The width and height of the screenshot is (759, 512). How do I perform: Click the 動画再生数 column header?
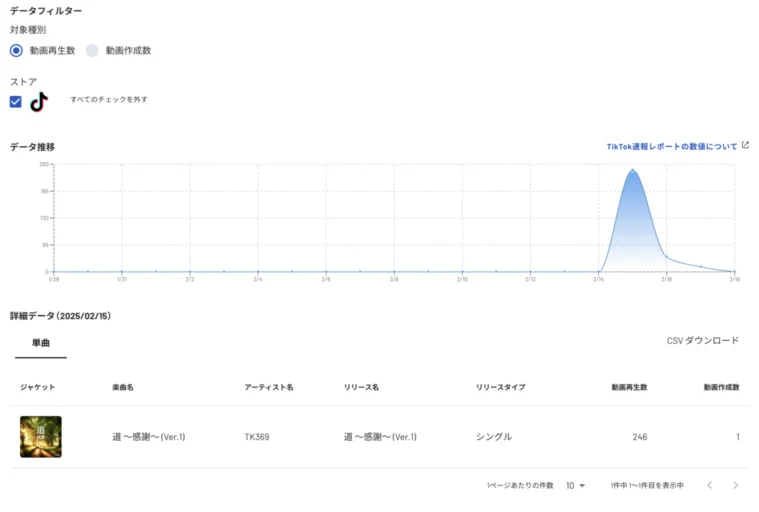pyautogui.click(x=629, y=387)
